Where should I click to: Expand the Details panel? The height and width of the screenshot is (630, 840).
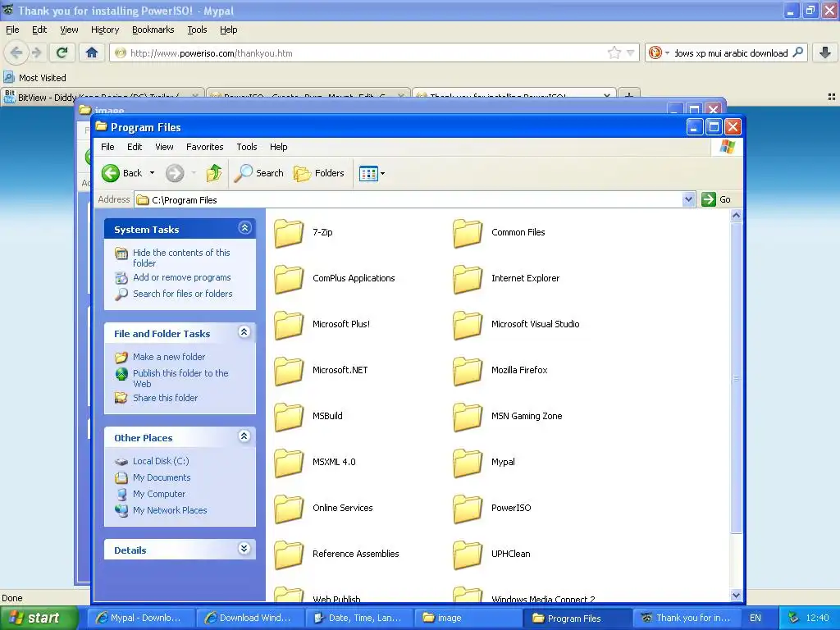pyautogui.click(x=244, y=549)
